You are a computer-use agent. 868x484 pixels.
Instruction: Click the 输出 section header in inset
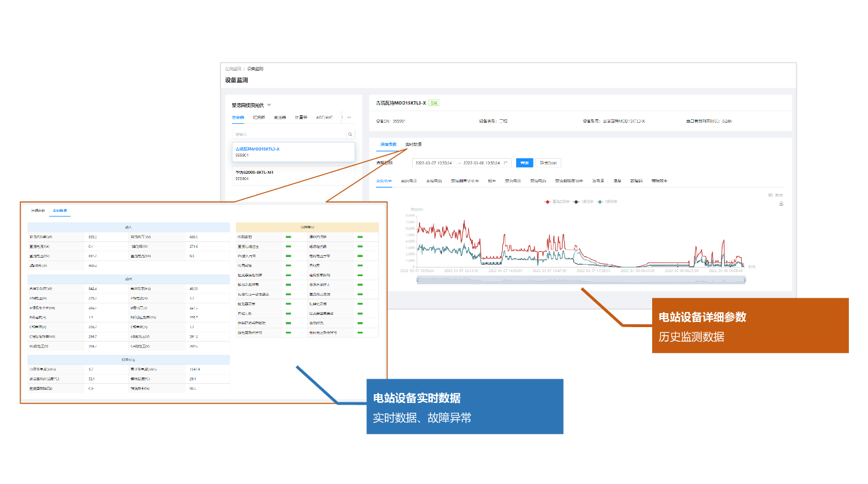point(128,279)
